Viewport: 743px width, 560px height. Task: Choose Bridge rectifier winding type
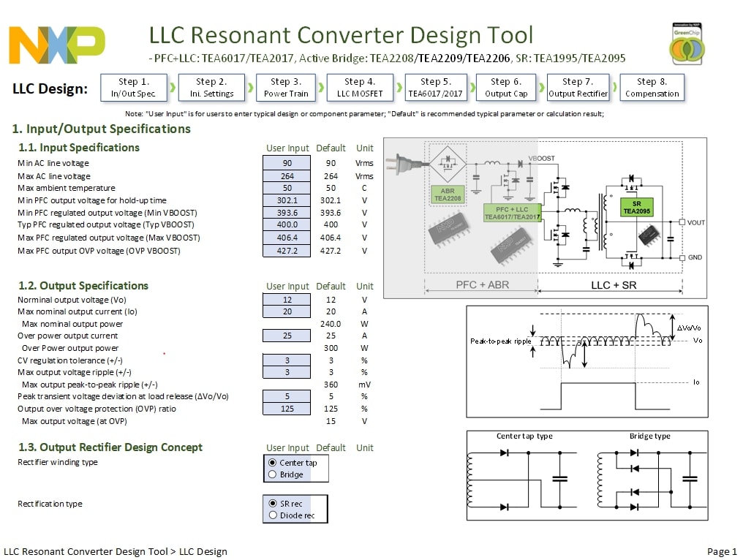coord(273,474)
